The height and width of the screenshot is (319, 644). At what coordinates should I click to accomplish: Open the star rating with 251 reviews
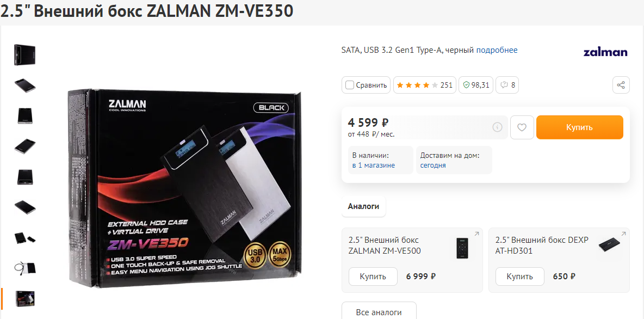click(x=425, y=85)
